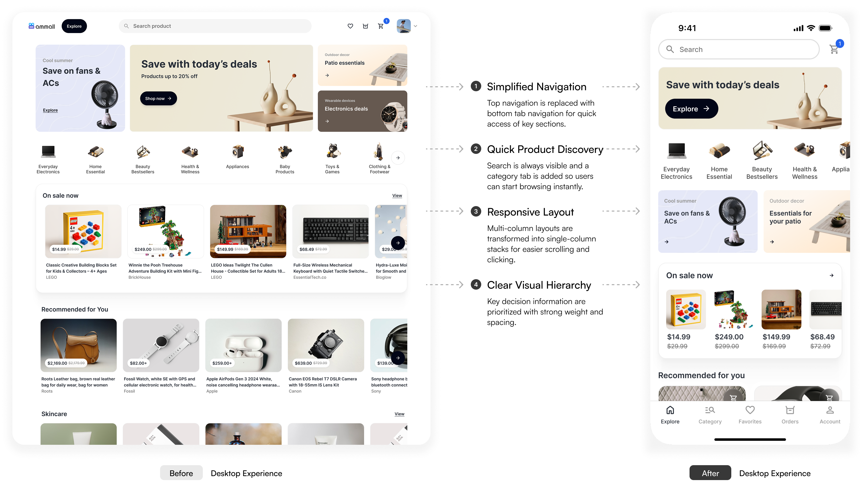This screenshot has height=494, width=868.
Task: Open Winnie the Pooh Treehouse product title
Action: (165, 268)
